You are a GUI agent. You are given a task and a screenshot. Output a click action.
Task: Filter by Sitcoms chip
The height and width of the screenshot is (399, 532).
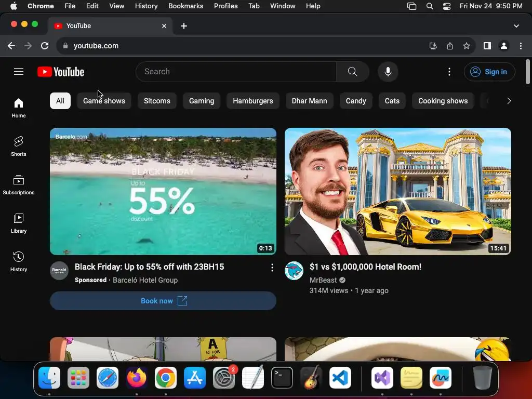point(157,101)
